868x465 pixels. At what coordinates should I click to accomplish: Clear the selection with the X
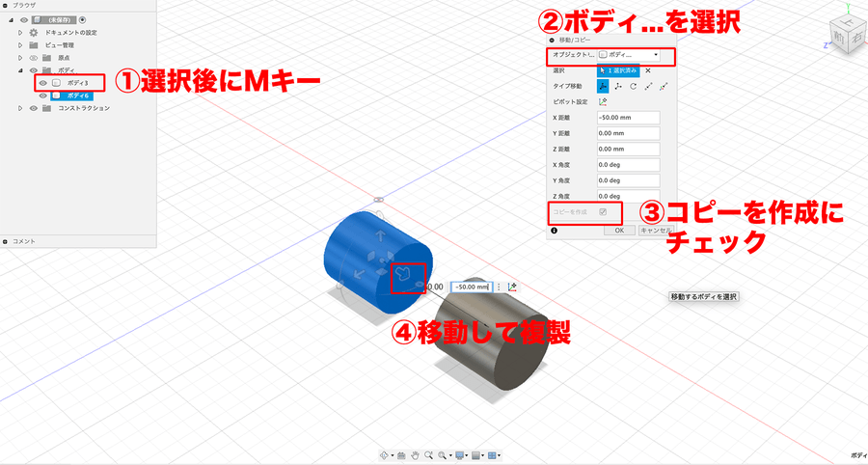click(648, 70)
